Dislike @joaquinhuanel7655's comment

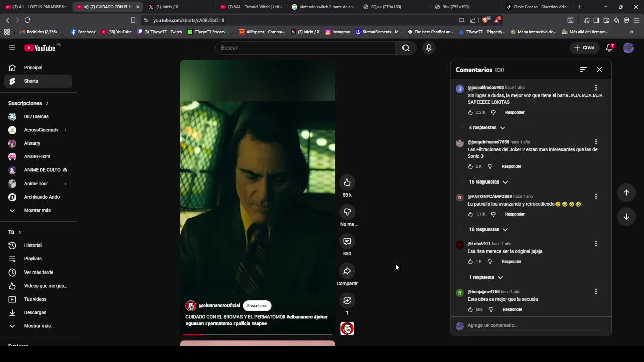coord(490,166)
